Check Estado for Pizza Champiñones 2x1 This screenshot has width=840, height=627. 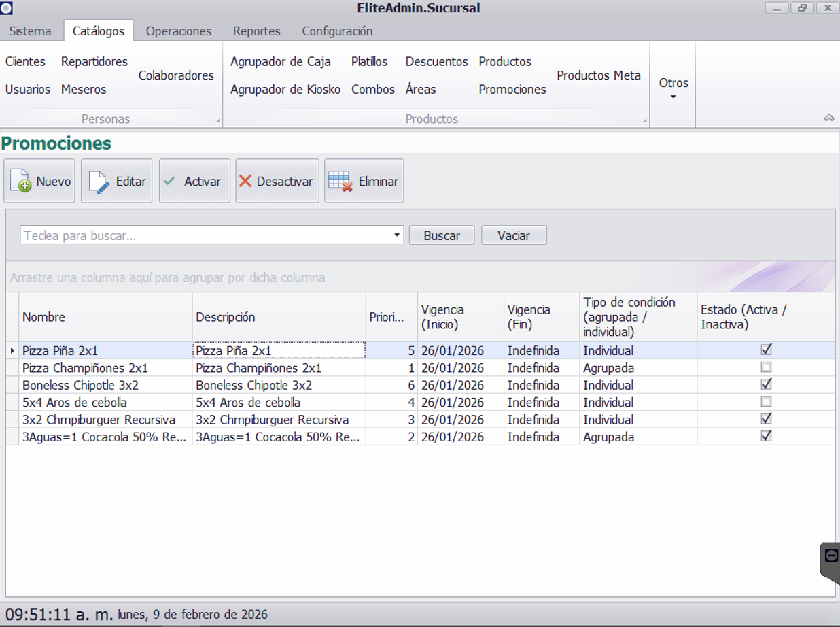point(766,367)
